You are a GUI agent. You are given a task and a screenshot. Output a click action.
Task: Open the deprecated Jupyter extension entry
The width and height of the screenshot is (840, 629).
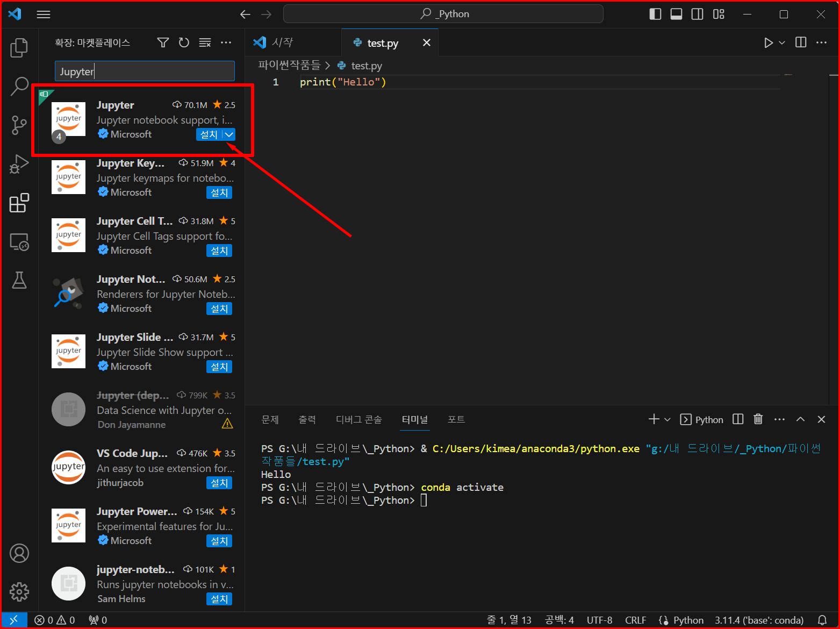tap(142, 410)
